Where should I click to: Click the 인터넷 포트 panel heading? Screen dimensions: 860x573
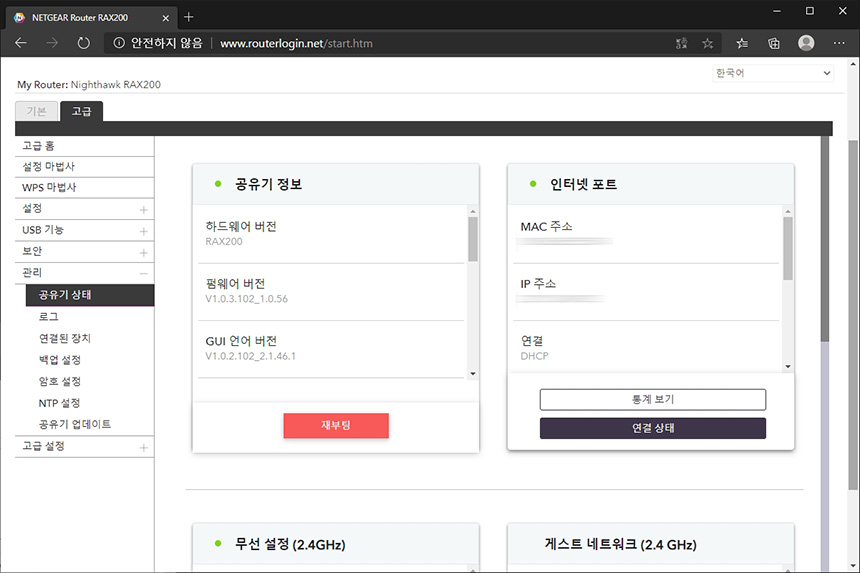[x=584, y=184]
